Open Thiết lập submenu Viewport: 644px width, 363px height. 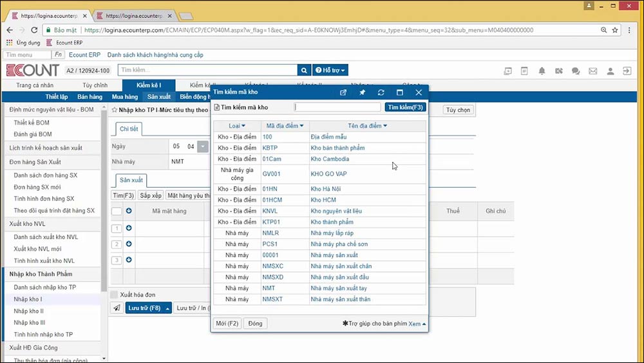point(57,97)
